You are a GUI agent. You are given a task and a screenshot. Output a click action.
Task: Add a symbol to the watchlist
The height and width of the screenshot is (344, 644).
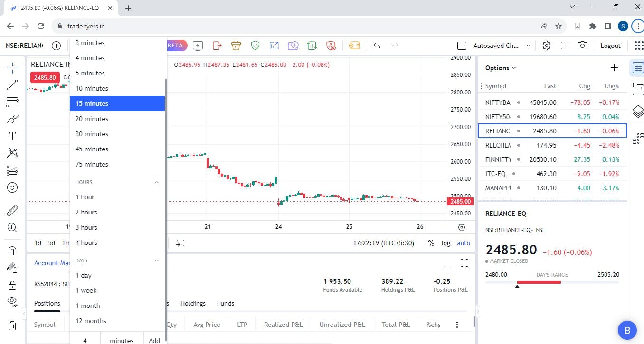pyautogui.click(x=614, y=68)
